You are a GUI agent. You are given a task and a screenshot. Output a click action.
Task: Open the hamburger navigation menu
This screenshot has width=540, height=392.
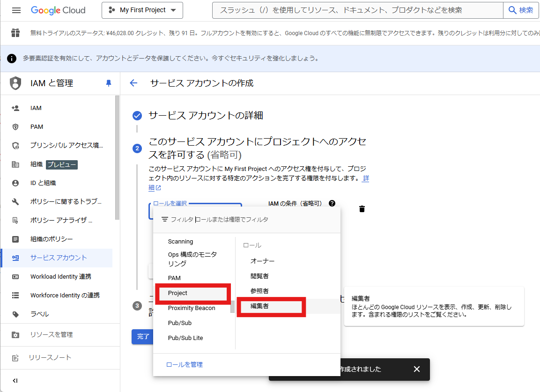click(x=16, y=10)
